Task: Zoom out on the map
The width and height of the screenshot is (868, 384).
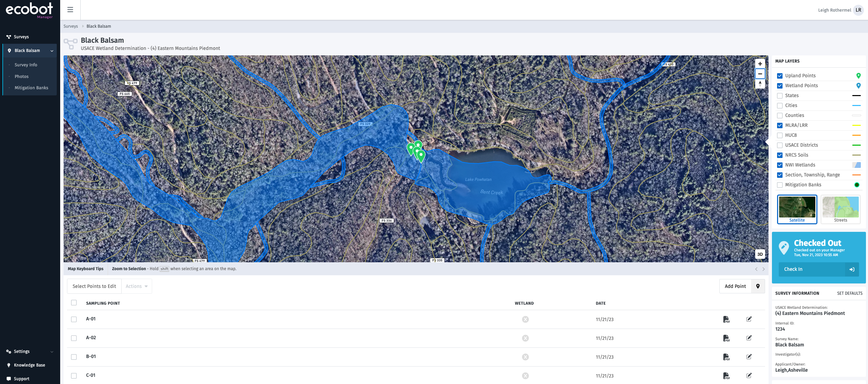Action: coord(760,74)
